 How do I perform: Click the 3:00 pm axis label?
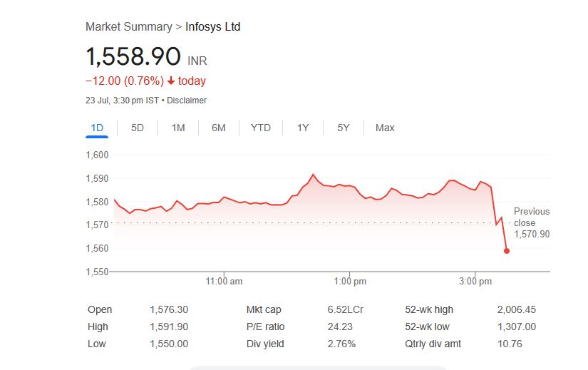475,282
